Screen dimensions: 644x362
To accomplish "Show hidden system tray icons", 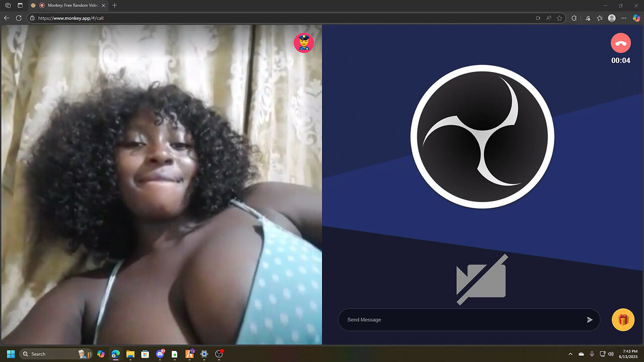I will tap(571, 354).
